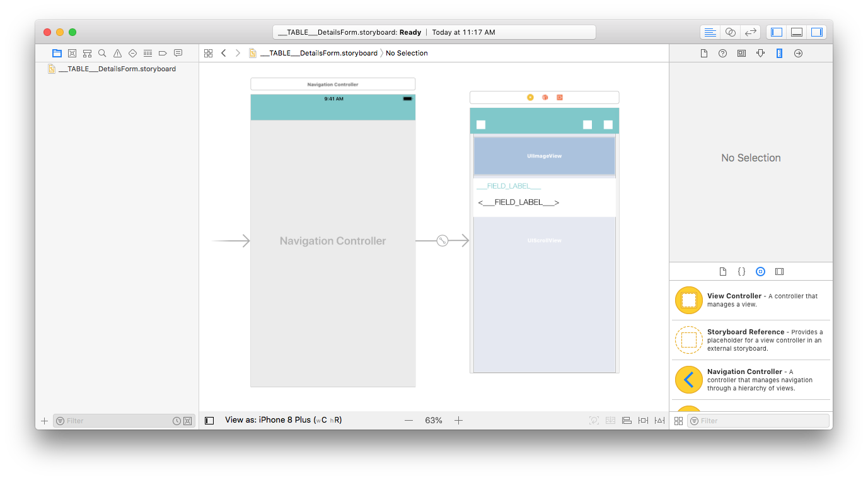Select View Controller in object library
The height and width of the screenshot is (480, 868).
(751, 300)
